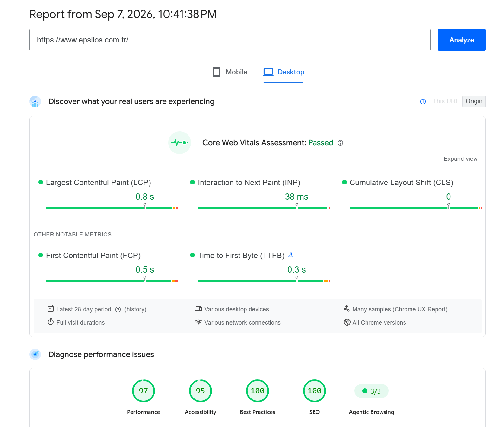Click the Core Web Vitals pulse icon
The height and width of the screenshot is (427, 504).
180,143
